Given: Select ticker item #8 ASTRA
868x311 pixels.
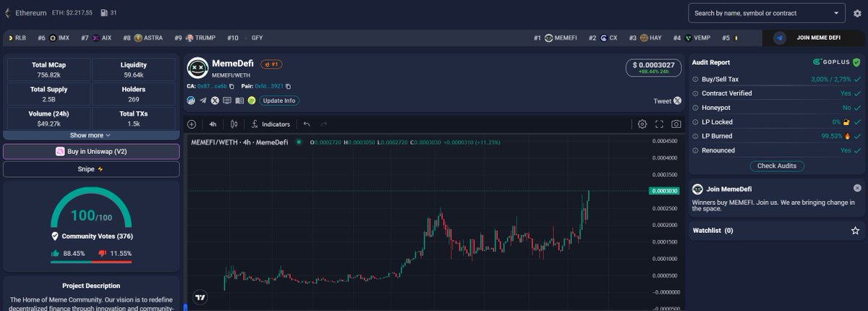Looking at the screenshot, I should click(142, 38).
